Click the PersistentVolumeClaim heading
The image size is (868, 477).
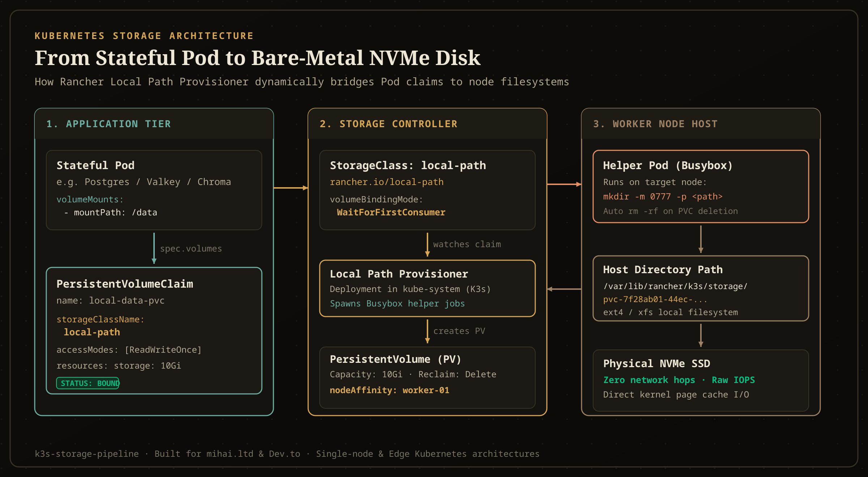[x=125, y=284]
